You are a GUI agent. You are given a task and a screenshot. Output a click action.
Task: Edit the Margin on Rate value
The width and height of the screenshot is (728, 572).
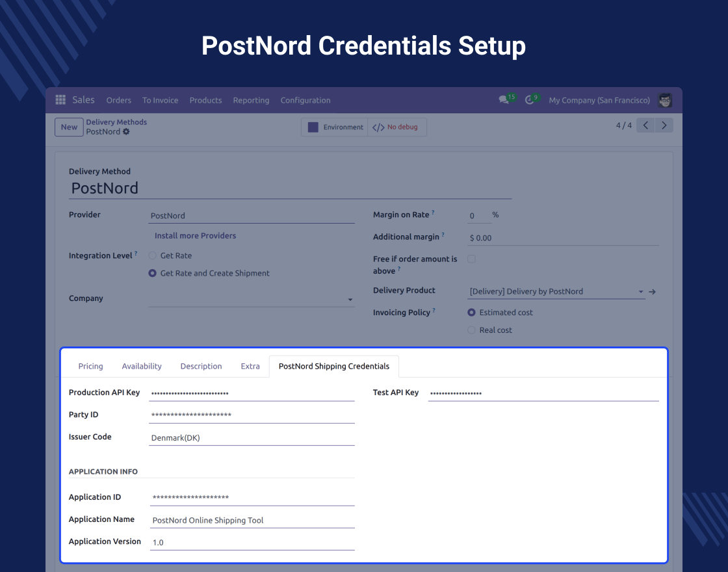pyautogui.click(x=479, y=215)
